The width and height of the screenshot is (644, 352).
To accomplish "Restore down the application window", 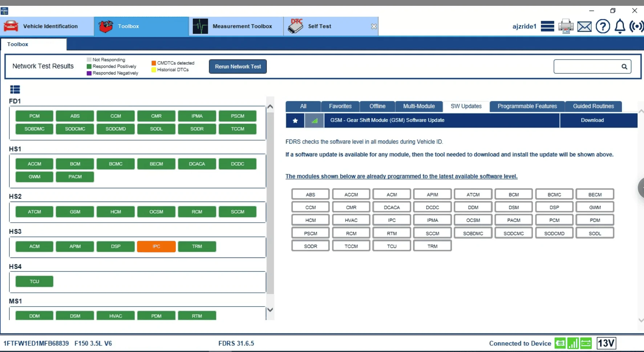I will 613,11.
